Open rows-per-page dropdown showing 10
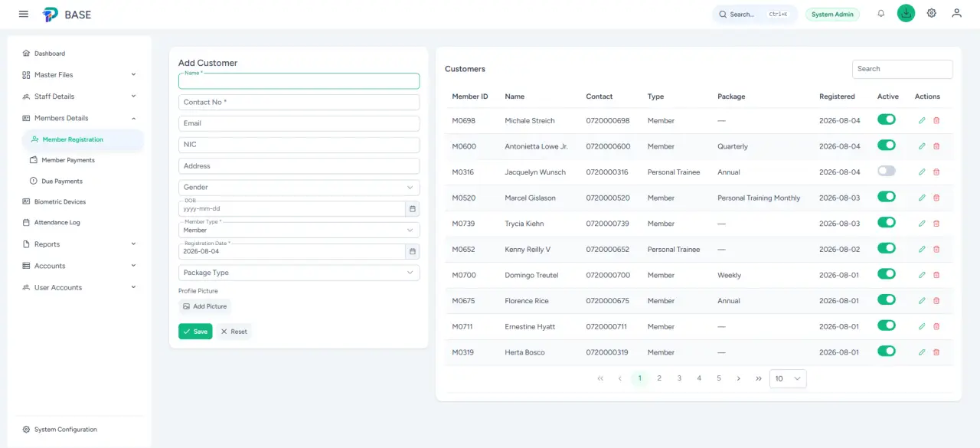 [x=788, y=378]
